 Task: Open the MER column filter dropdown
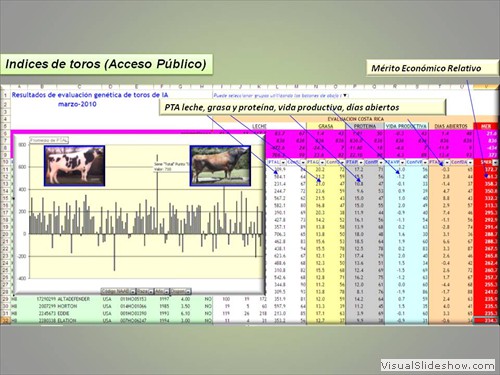[495, 162]
